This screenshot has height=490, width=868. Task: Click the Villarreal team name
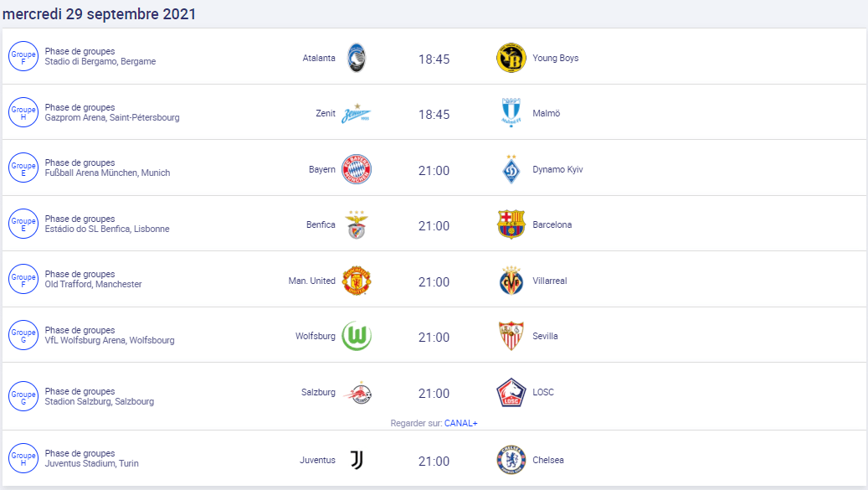pos(550,281)
